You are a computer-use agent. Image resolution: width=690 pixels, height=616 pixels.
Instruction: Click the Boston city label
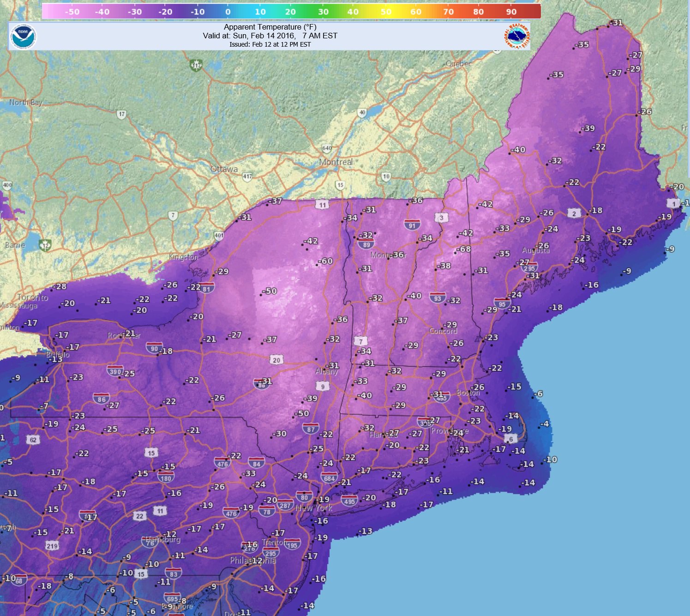468,391
